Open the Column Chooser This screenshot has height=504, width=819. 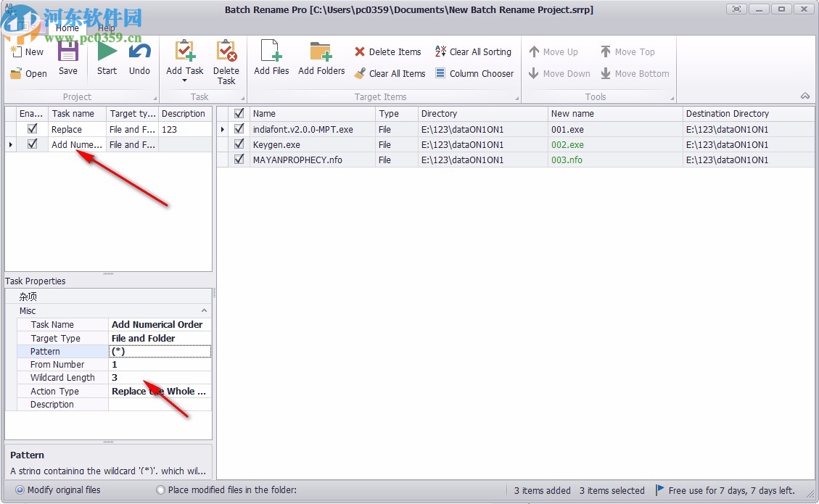[475, 74]
